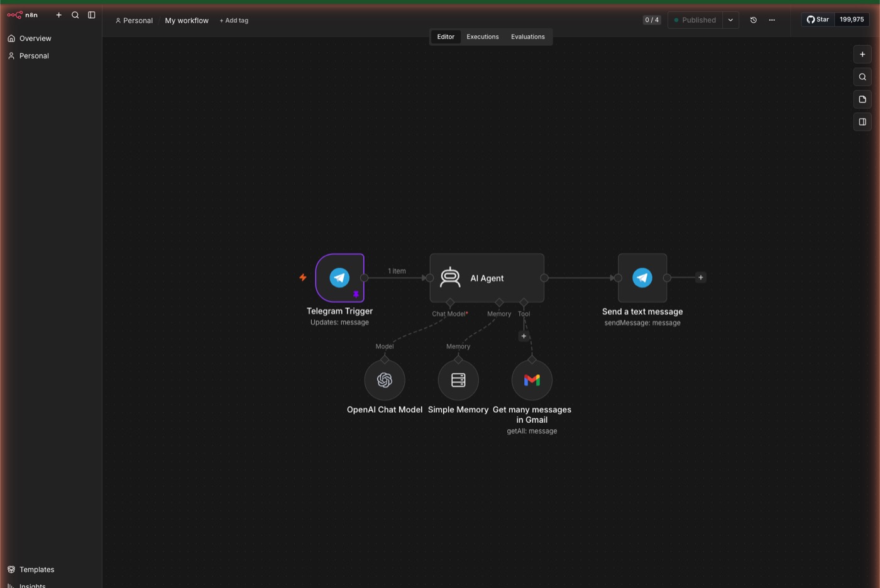Click the pin icon on the Telegram Trigger node
The width and height of the screenshot is (880, 588).
356,294
